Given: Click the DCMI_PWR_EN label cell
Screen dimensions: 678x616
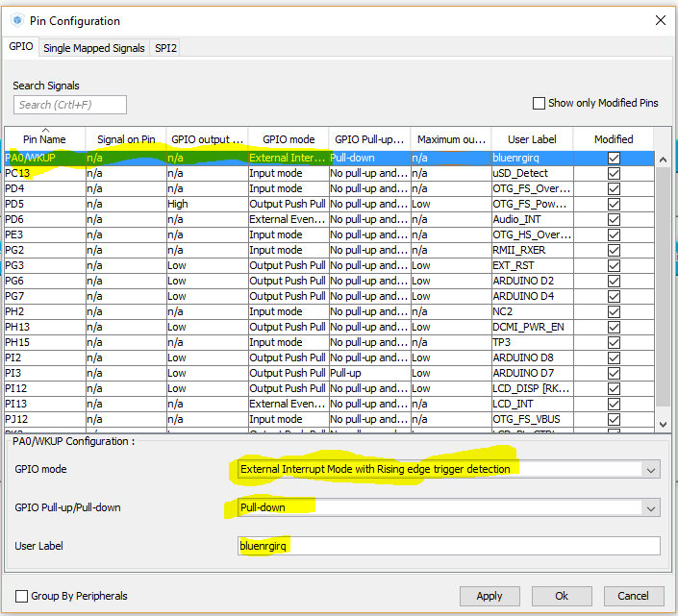Looking at the screenshot, I should tap(532, 327).
